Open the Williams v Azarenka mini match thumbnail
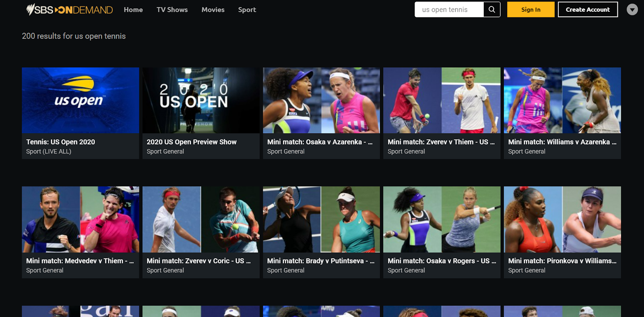644x317 pixels. point(562,100)
